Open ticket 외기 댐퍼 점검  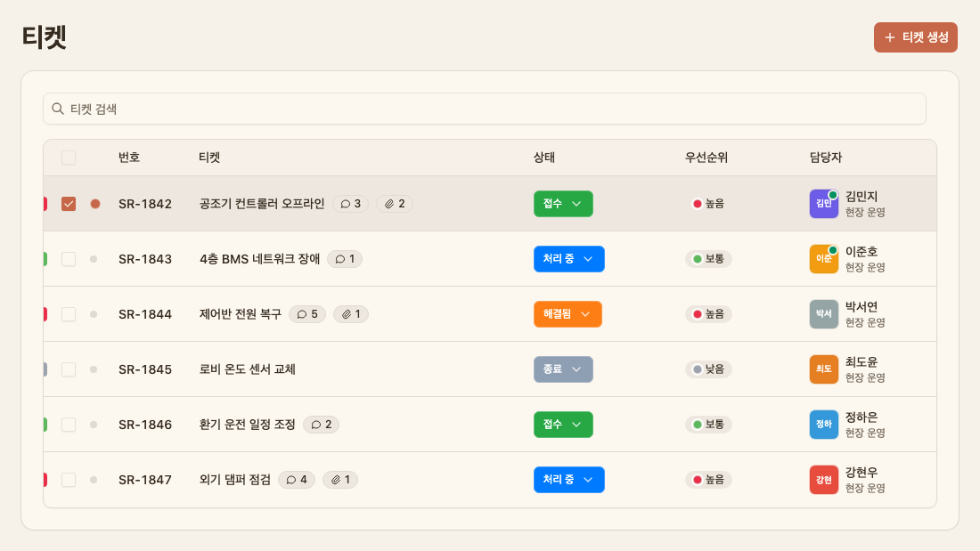click(x=234, y=480)
